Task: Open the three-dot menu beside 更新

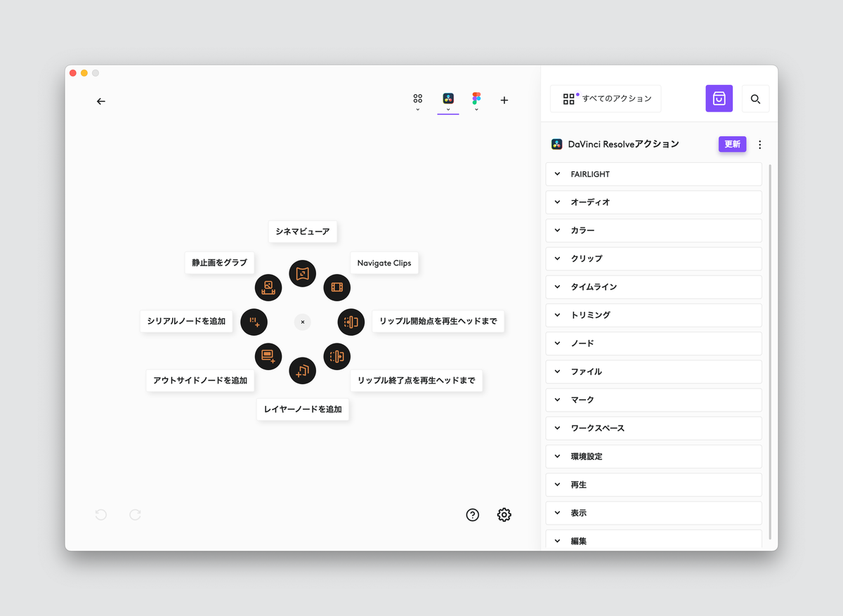Action: pos(760,144)
